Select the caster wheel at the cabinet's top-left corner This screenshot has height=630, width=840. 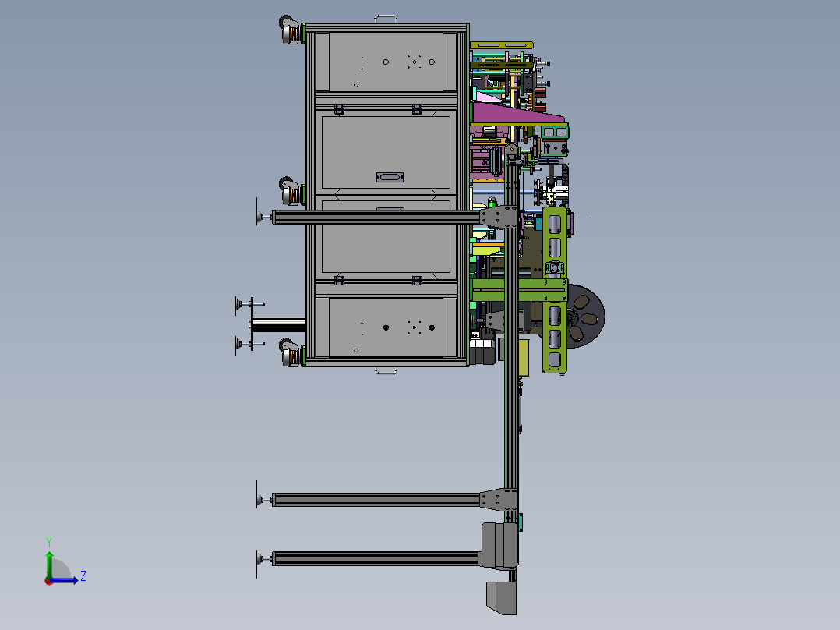point(290,34)
